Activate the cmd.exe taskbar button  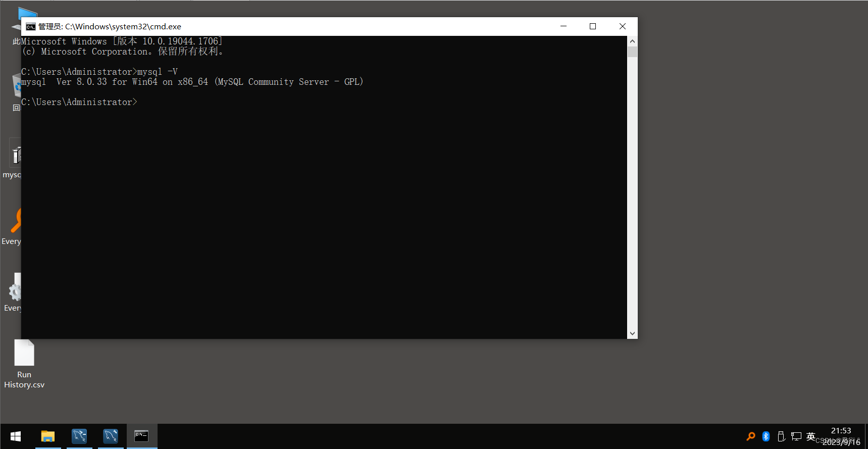coord(141,436)
